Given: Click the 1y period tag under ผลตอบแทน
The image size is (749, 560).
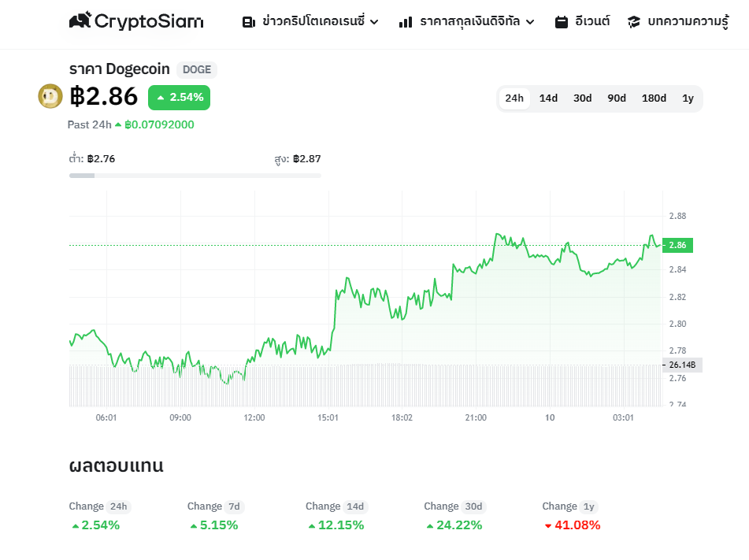Looking at the screenshot, I should pos(588,506).
